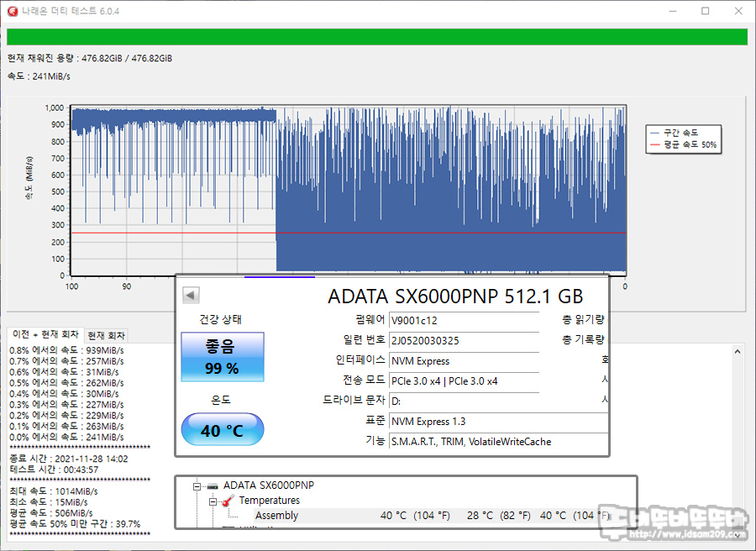This screenshot has height=551, width=756.
Task: Click the 40 °C temperature indicator button
Action: point(223,429)
